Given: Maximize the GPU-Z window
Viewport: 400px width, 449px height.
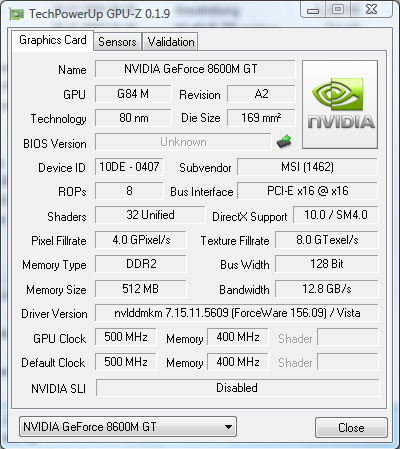Looking at the screenshot, I should 338,10.
